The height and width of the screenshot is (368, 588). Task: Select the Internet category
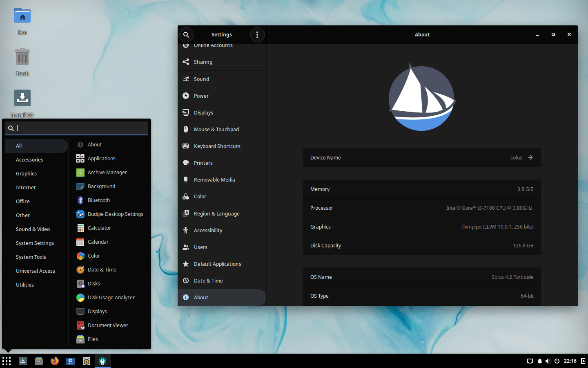pyautogui.click(x=36, y=188)
